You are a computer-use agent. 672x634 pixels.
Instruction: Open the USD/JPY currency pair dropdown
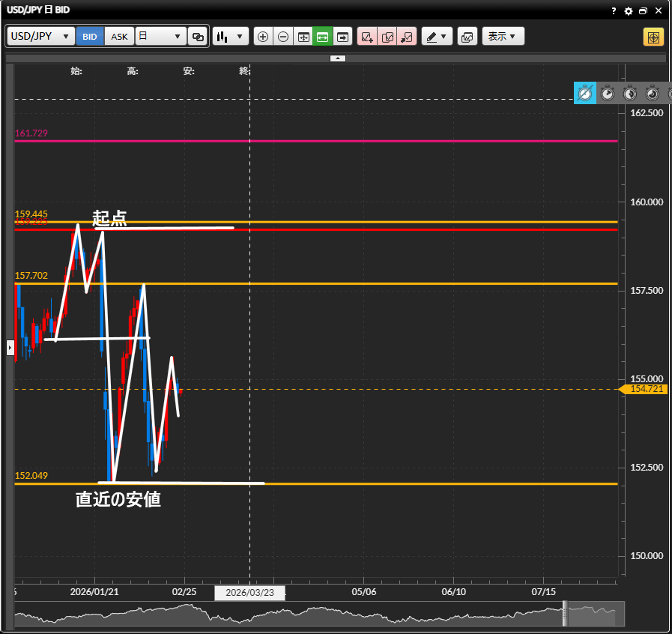click(40, 37)
